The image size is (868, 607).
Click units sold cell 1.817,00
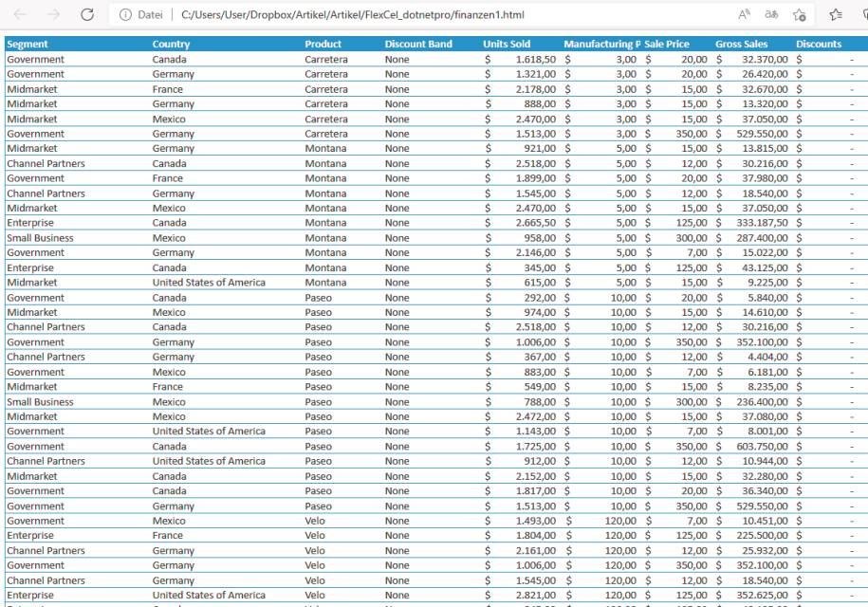coord(536,490)
